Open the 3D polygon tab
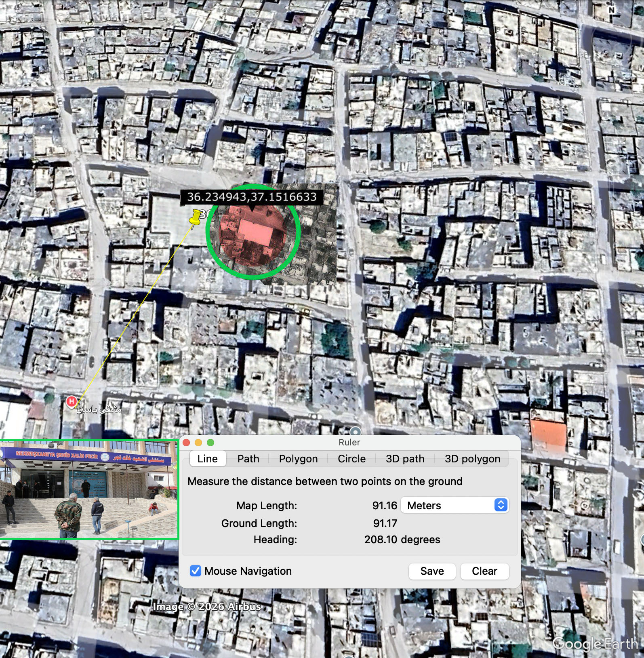 pyautogui.click(x=472, y=459)
